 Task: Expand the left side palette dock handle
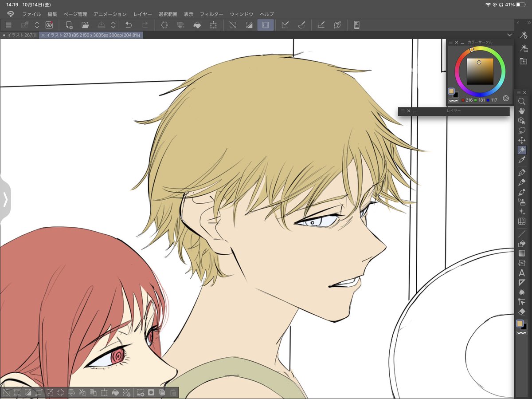[x=5, y=200]
